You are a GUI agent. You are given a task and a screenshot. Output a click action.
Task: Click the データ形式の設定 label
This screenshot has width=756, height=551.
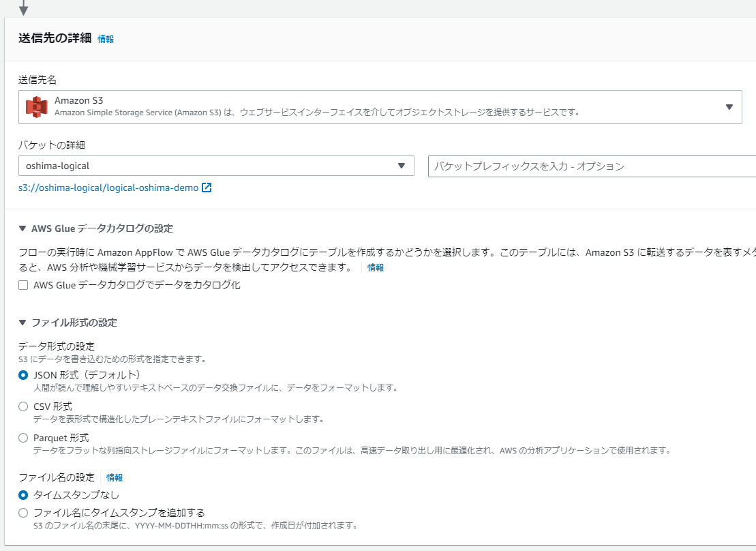pyautogui.click(x=57, y=346)
